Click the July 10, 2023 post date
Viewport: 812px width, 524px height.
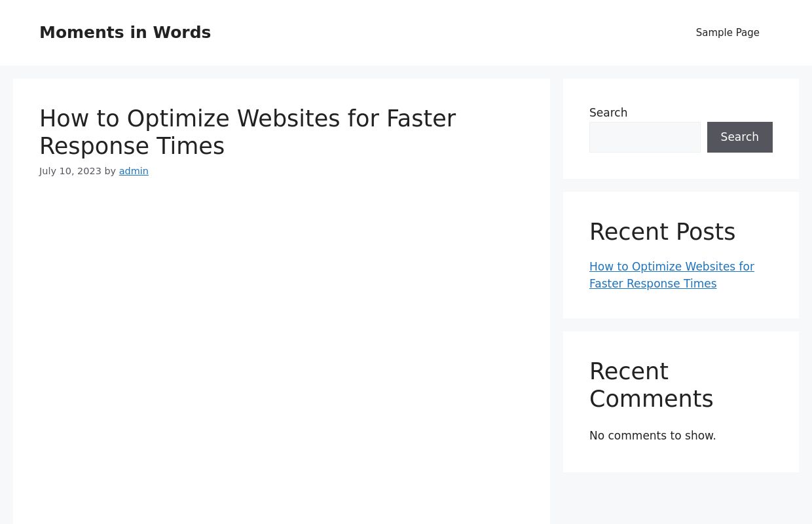(70, 171)
